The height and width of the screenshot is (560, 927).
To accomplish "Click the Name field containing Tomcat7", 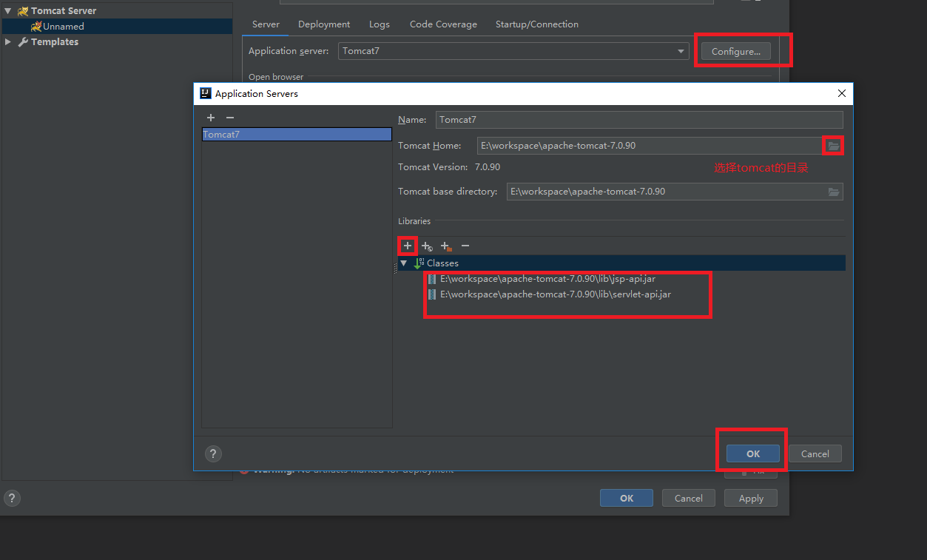I will [639, 119].
